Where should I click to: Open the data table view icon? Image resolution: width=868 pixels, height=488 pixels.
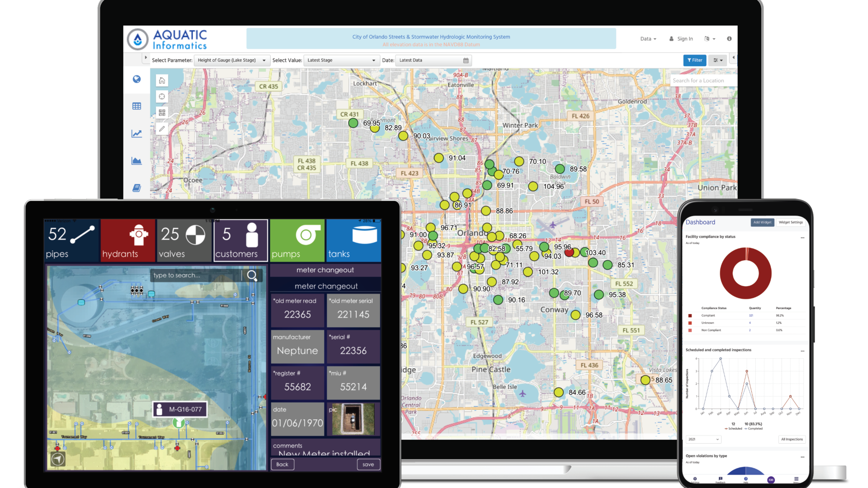[x=137, y=106]
